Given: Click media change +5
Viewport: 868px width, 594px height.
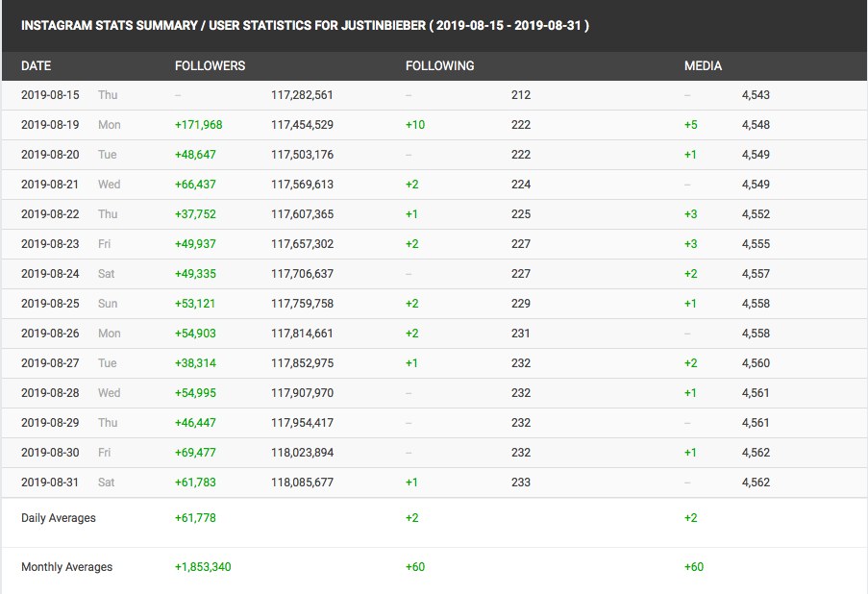Looking at the screenshot, I should (x=691, y=125).
